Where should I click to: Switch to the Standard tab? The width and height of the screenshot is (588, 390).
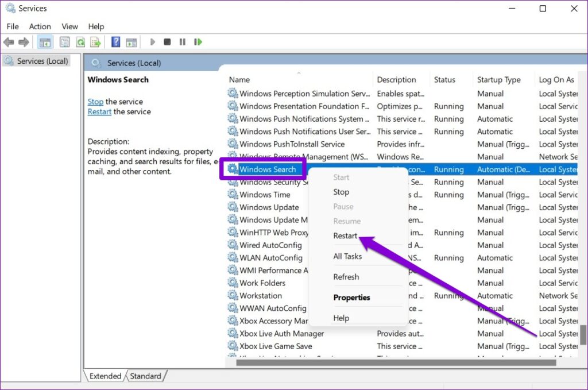tap(146, 376)
